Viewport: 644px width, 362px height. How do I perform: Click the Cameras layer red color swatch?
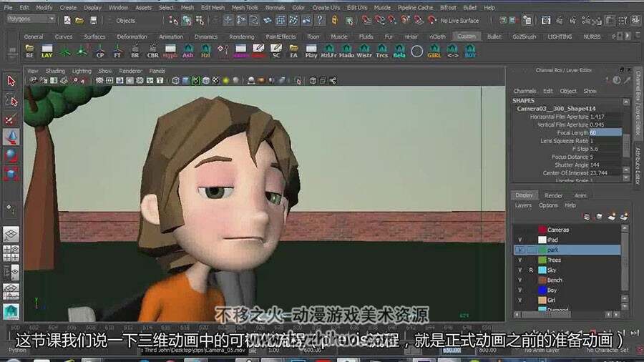tap(542, 230)
